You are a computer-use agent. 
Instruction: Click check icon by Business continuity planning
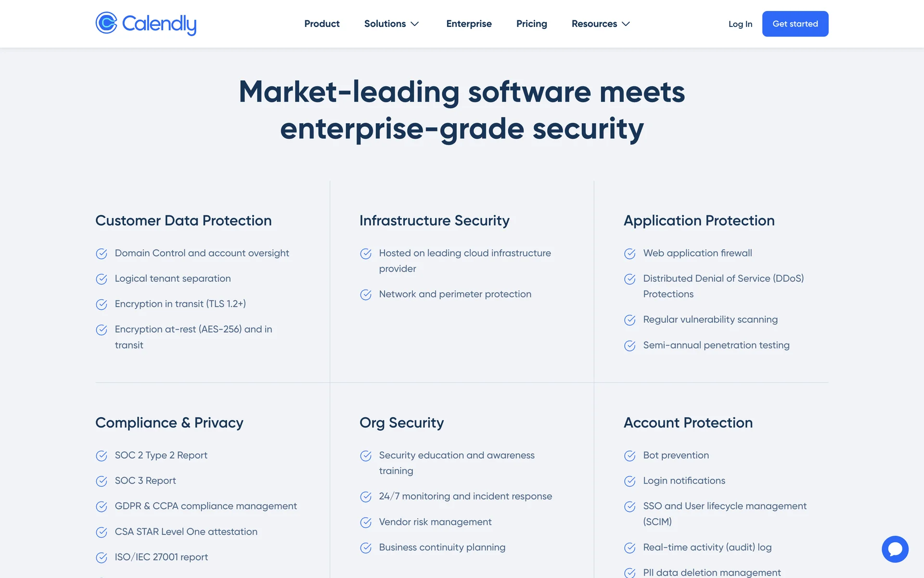click(366, 548)
